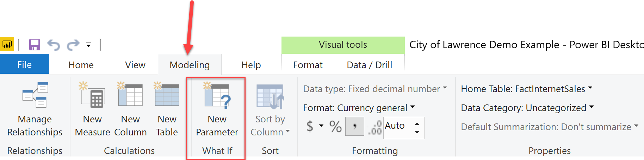Open the Data / Drill tab
644x160 pixels.
370,65
